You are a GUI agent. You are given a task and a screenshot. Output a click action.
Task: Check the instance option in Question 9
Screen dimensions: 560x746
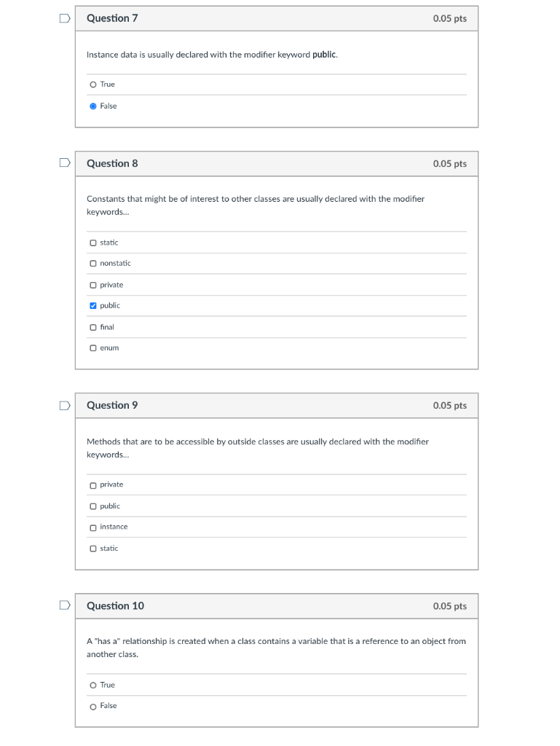pyautogui.click(x=92, y=526)
